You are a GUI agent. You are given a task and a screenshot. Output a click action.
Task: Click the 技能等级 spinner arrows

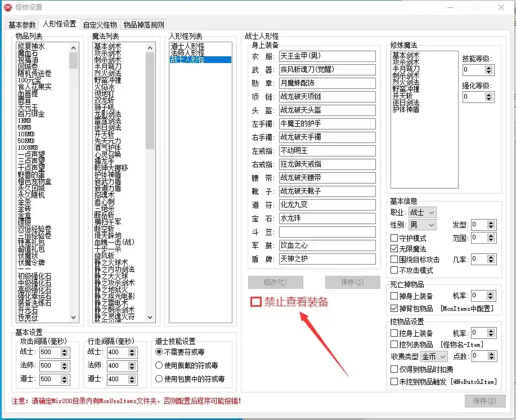click(x=488, y=69)
